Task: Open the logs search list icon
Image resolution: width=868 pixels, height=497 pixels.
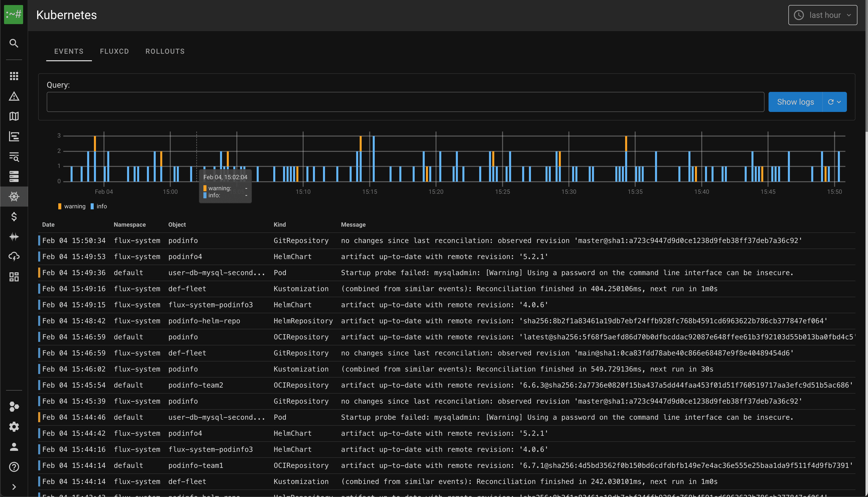Action: pos(14,157)
